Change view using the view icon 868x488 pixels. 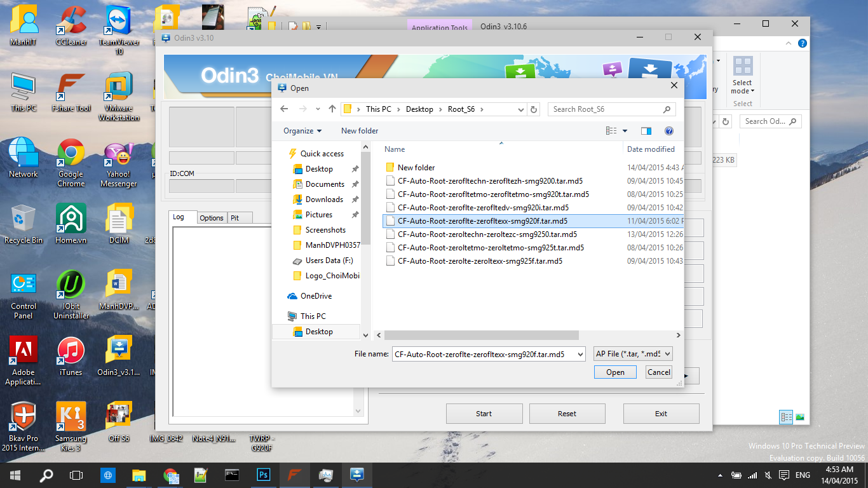click(x=611, y=131)
